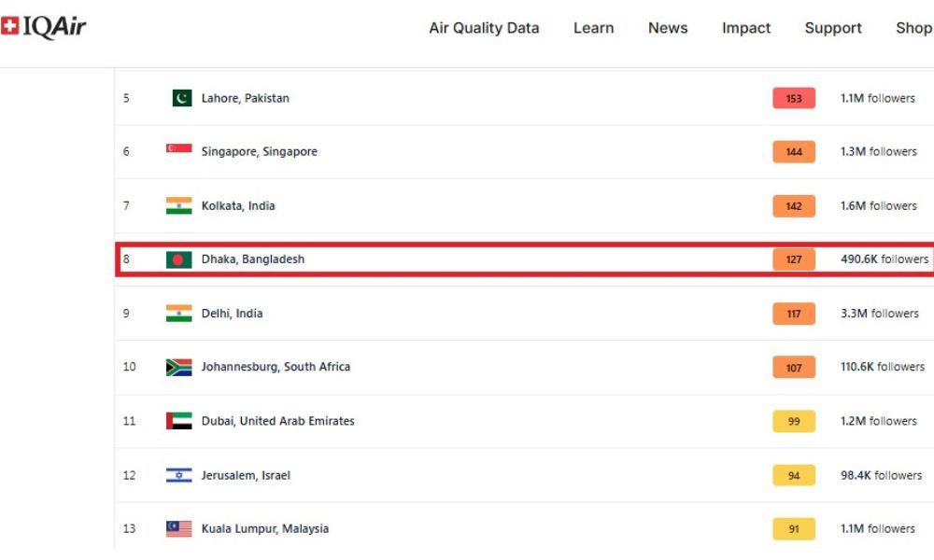
Task: Click the orange 142 AQI badge
Action: [x=793, y=206]
